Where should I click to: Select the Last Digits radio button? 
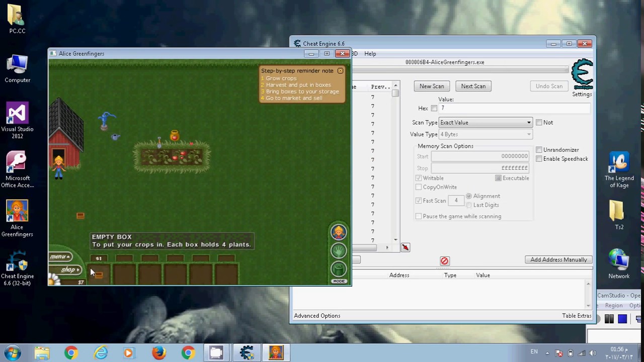[469, 205]
